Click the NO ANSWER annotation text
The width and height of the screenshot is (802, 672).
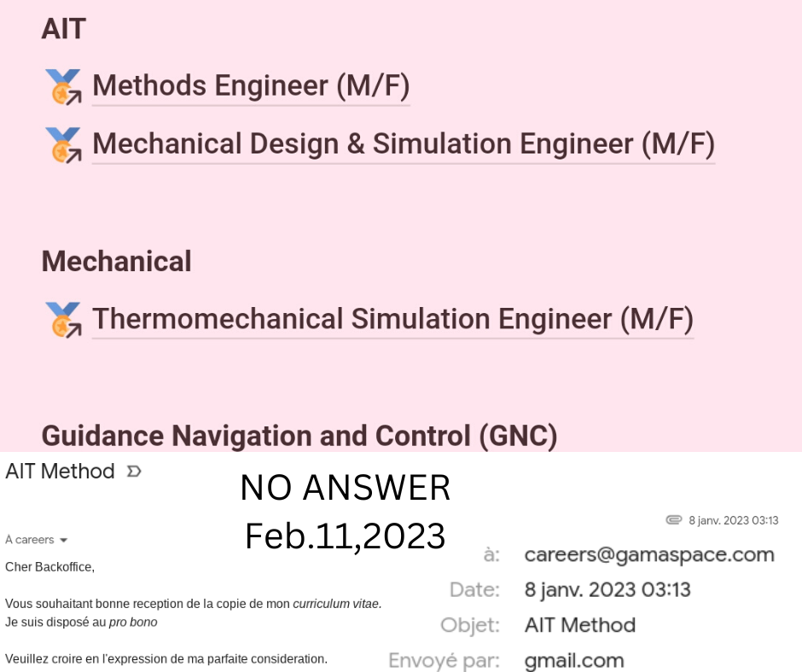tap(346, 488)
